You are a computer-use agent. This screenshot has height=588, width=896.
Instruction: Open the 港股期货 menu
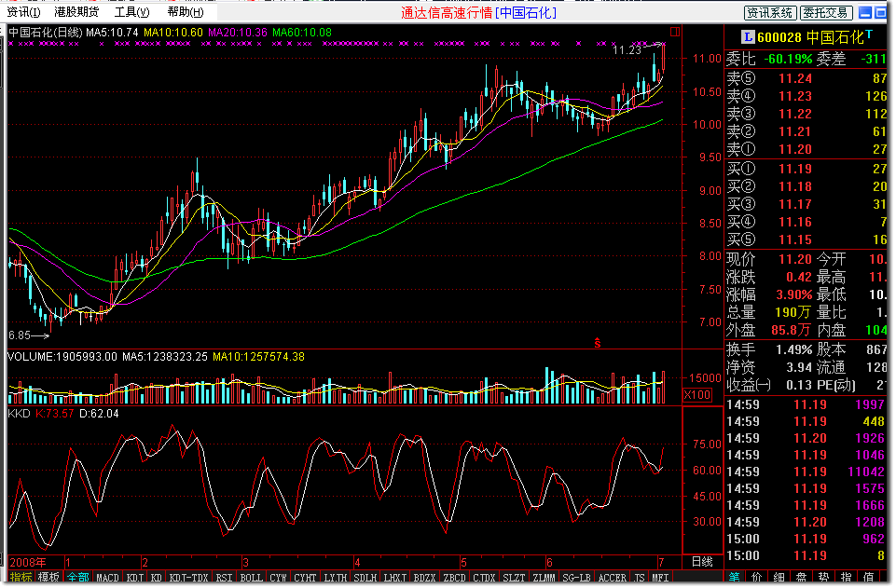76,12
